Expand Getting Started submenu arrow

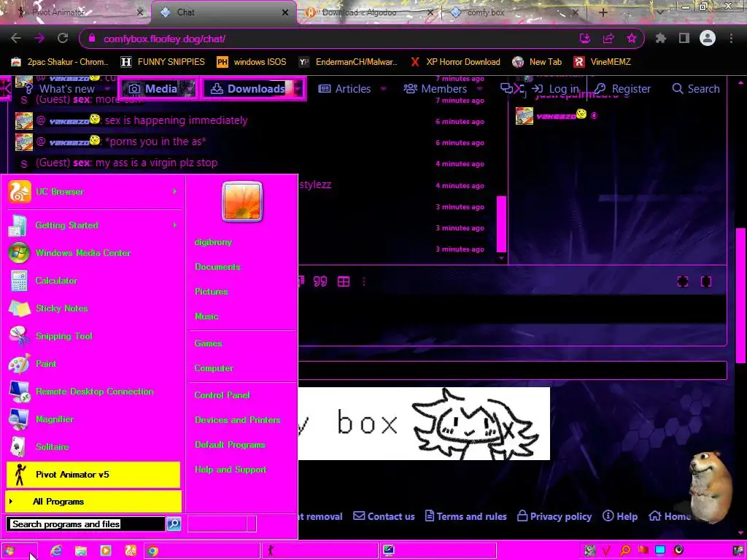pyautogui.click(x=175, y=225)
